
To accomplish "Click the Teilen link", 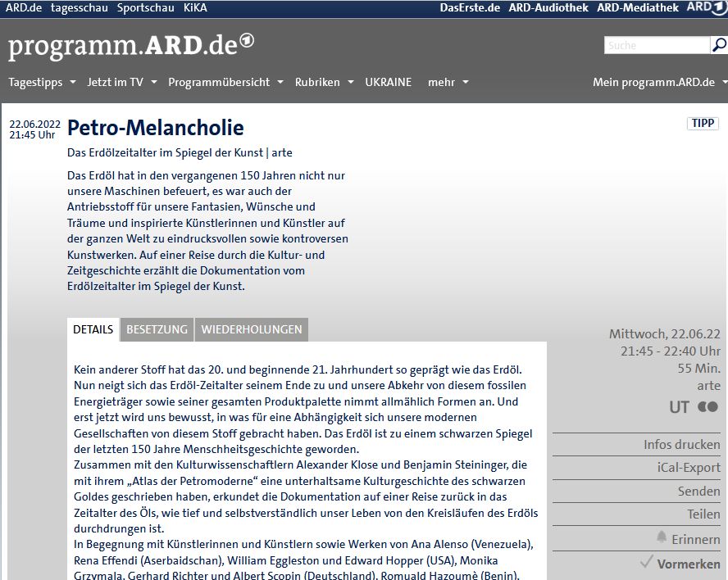I will 704,514.
